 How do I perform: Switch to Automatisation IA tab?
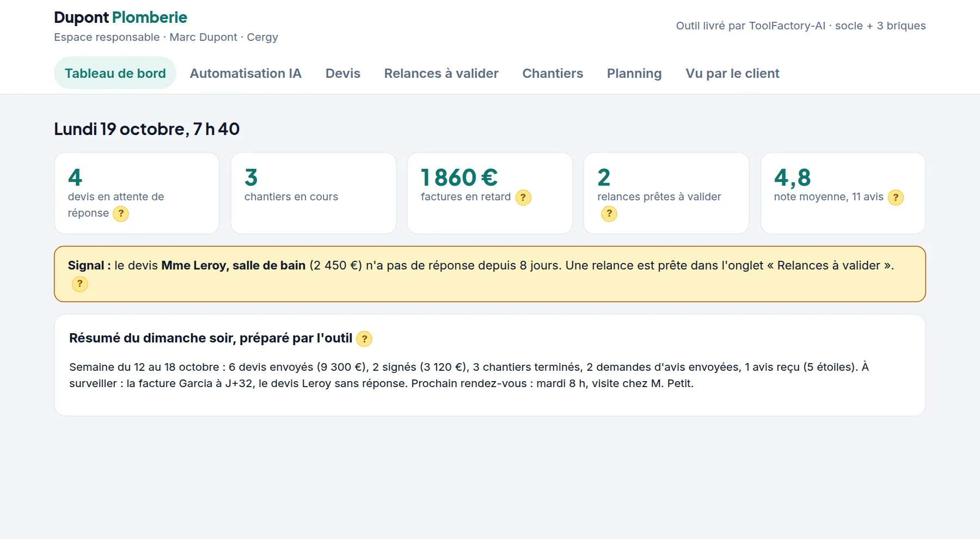click(x=246, y=73)
